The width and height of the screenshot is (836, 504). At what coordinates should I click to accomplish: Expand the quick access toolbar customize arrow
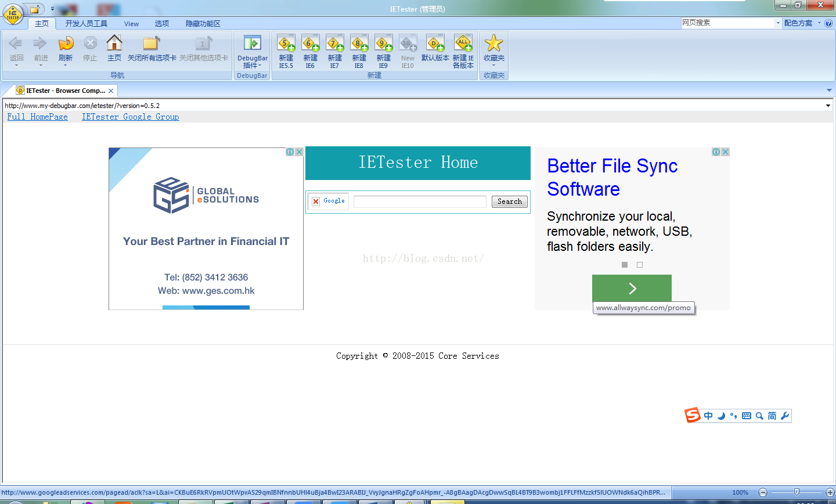(x=52, y=9)
